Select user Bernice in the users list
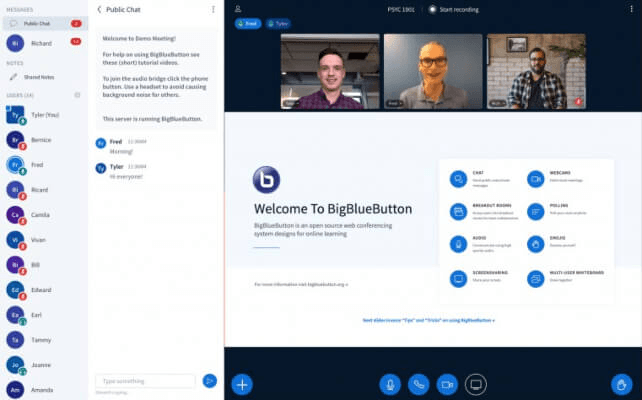Screen dimensions: 642x400 pos(40,140)
